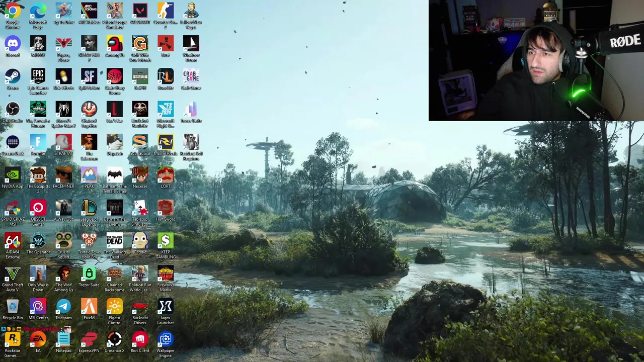Viewport: 644px width, 362px height.
Task: Click the League of Legends shortcut
Action: point(89,208)
